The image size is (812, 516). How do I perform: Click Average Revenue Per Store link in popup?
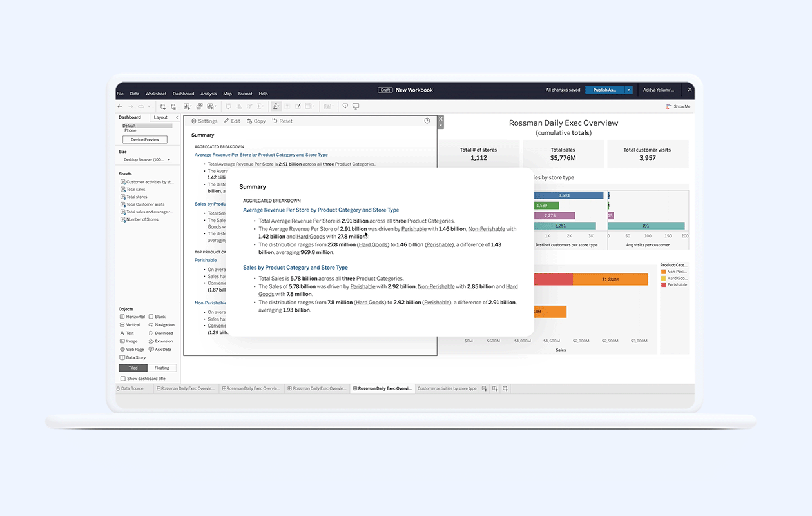click(321, 210)
